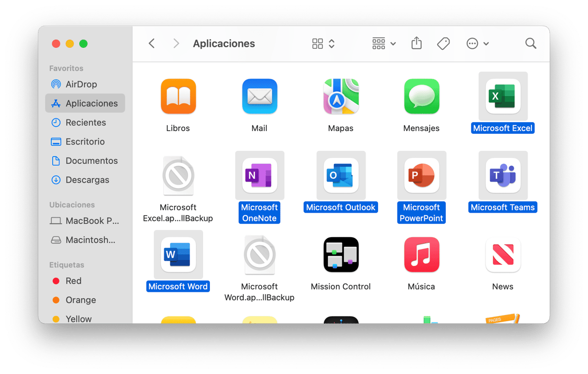Click the "Mensajes" name label
The height and width of the screenshot is (374, 588).
[422, 128]
